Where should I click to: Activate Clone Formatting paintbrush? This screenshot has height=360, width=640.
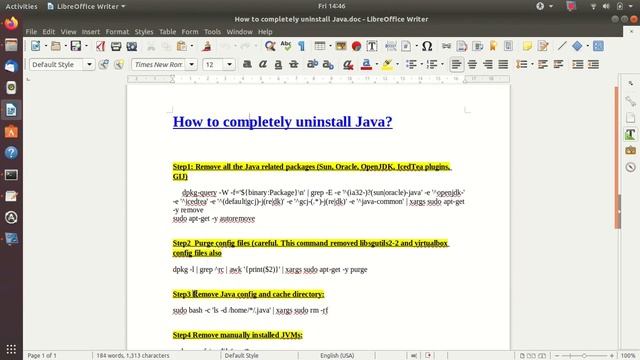207,46
